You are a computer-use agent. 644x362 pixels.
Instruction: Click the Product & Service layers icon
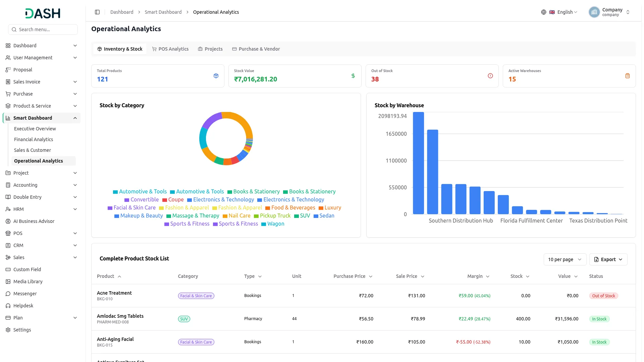coord(8,106)
